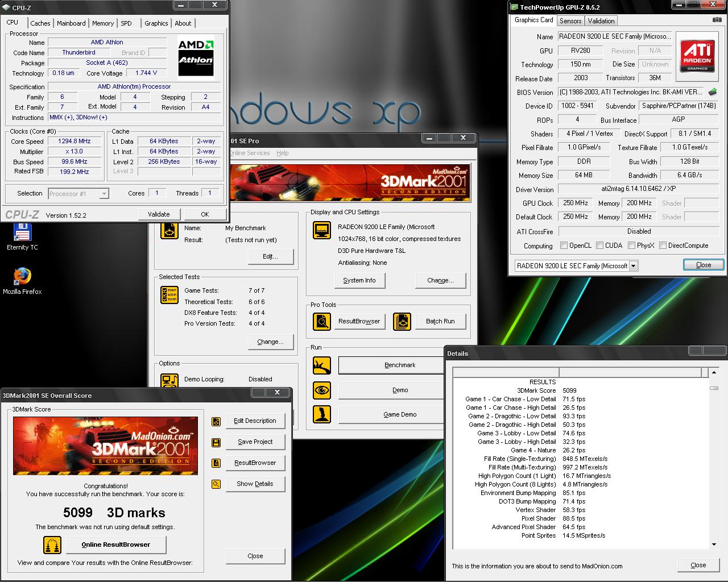
Task: Click the Demo button in 3DMark
Action: tap(391, 390)
